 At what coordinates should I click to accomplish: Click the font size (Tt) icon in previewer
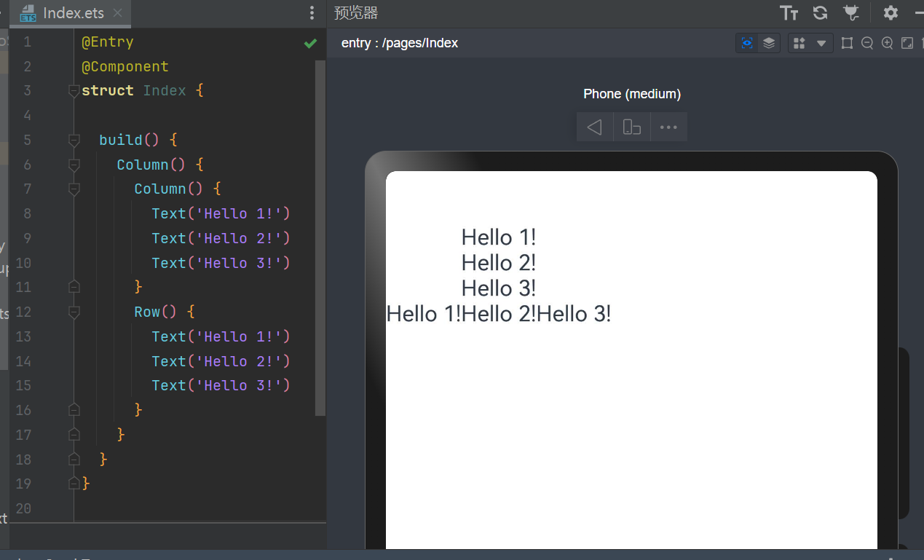[789, 12]
